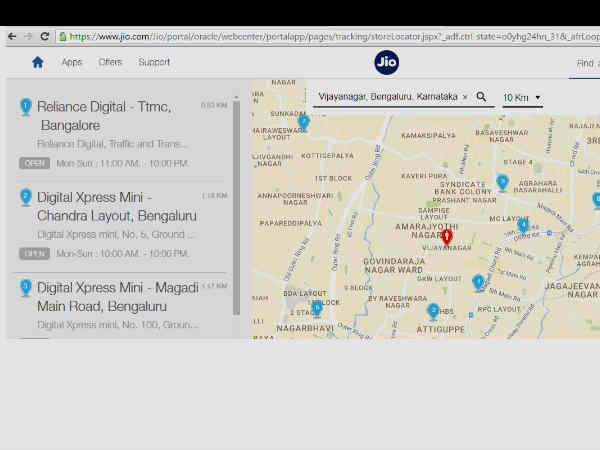Click the Jio home icon
Viewport: 600px width, 450px height.
click(38, 62)
